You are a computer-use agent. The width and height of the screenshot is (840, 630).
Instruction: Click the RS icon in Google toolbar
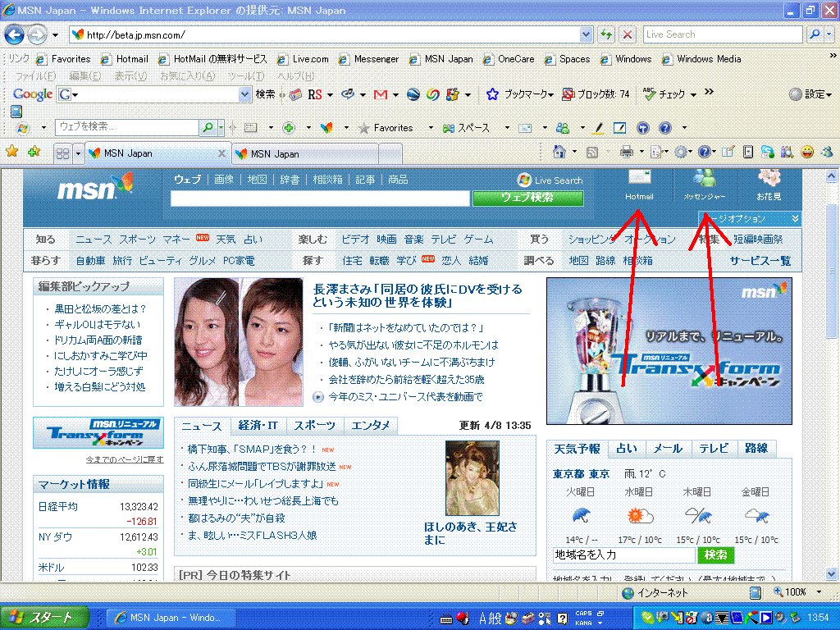[314, 95]
